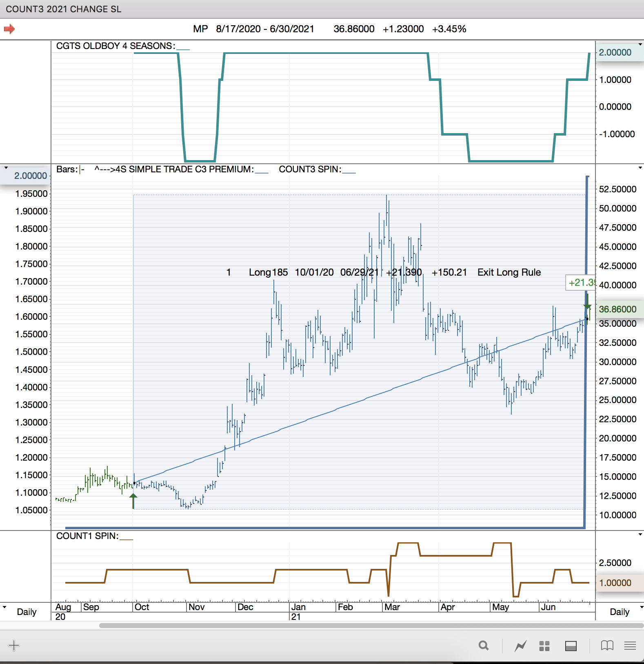Click the red arrow icon beside the symbol header
This screenshot has height=664, width=644.
[9, 29]
